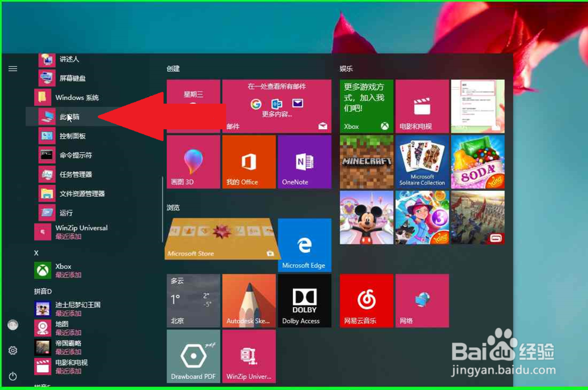The image size is (588, 390).
Task: Open the WinZip Universal tile
Action: coord(249,357)
